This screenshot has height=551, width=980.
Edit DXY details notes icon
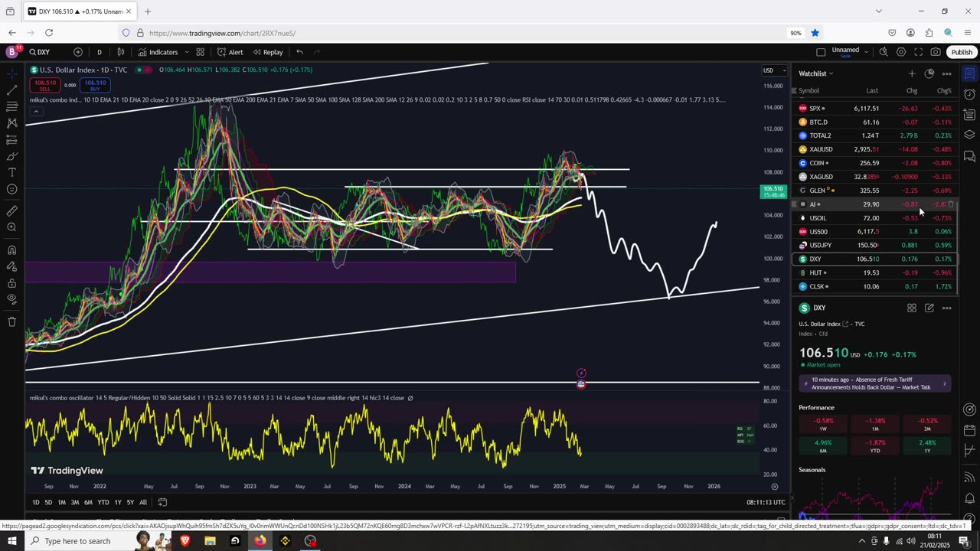click(929, 308)
